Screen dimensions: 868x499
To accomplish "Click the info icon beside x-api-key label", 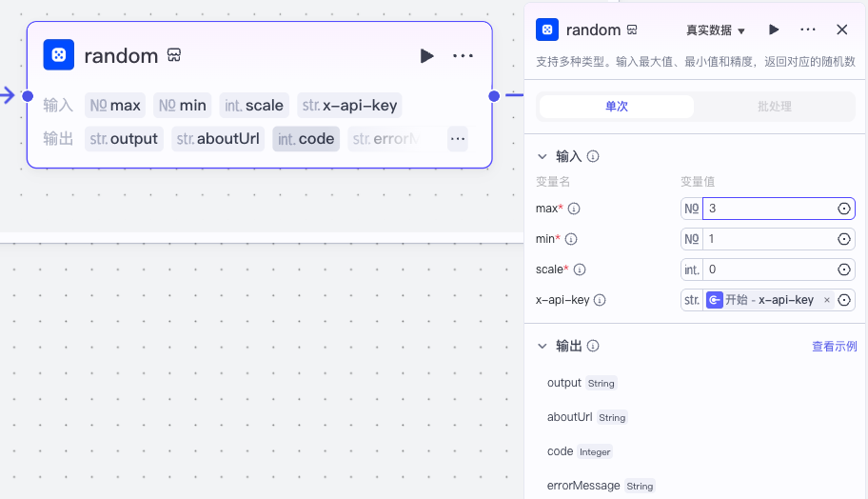I will 601,300.
